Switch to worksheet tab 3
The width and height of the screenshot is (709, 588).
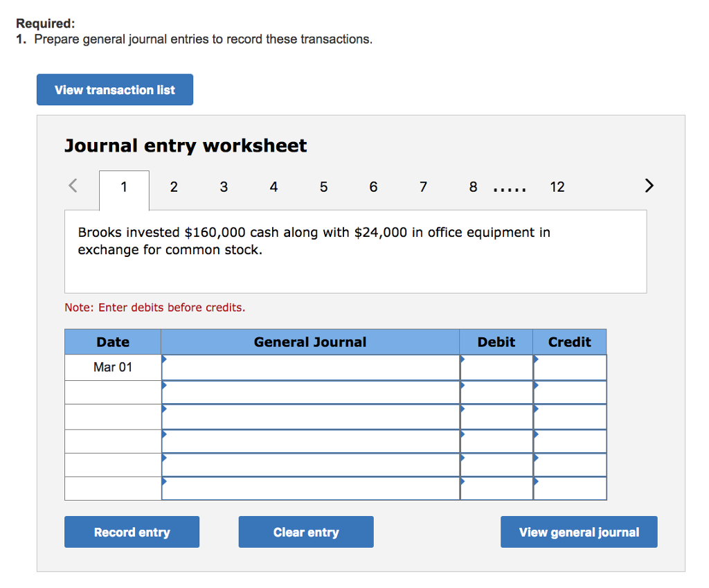tap(224, 187)
